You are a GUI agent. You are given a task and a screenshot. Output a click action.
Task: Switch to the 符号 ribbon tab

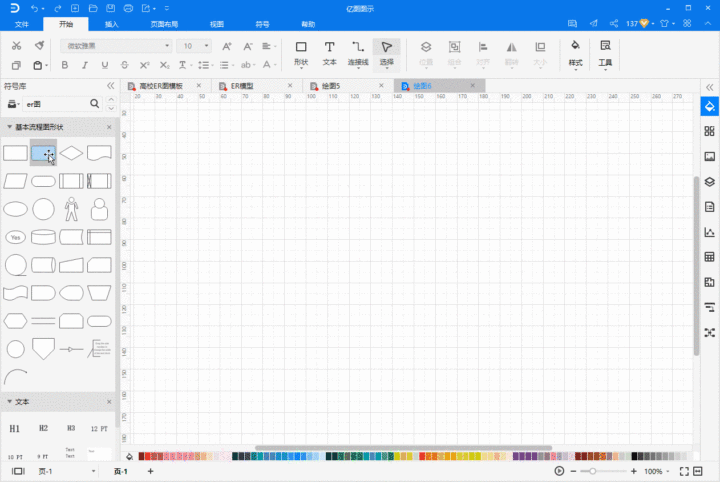(x=262, y=24)
